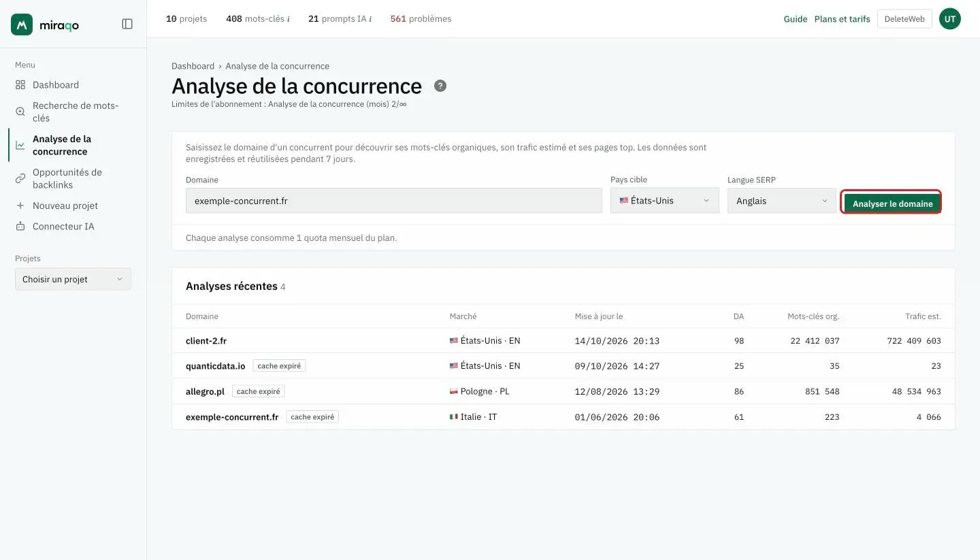Click the DA column header

(x=738, y=316)
